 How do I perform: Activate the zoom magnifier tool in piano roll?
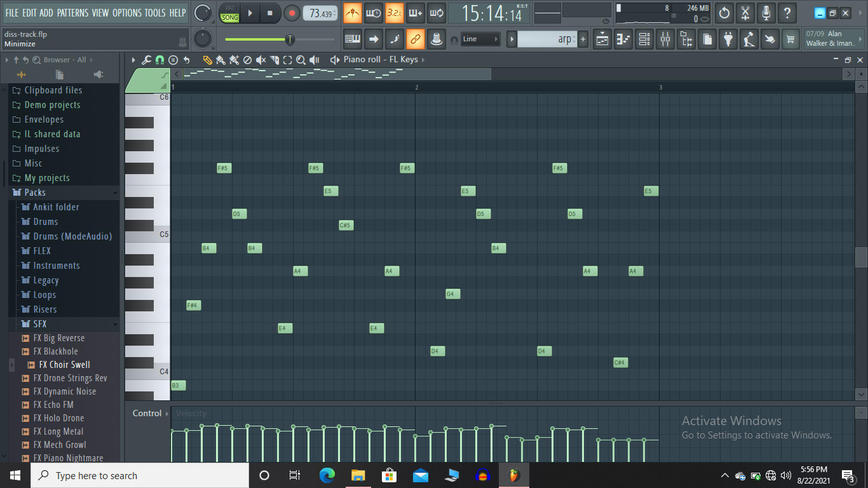tap(301, 60)
